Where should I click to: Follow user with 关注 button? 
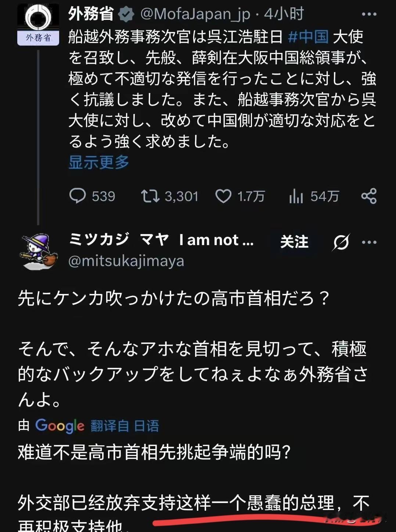[294, 242]
